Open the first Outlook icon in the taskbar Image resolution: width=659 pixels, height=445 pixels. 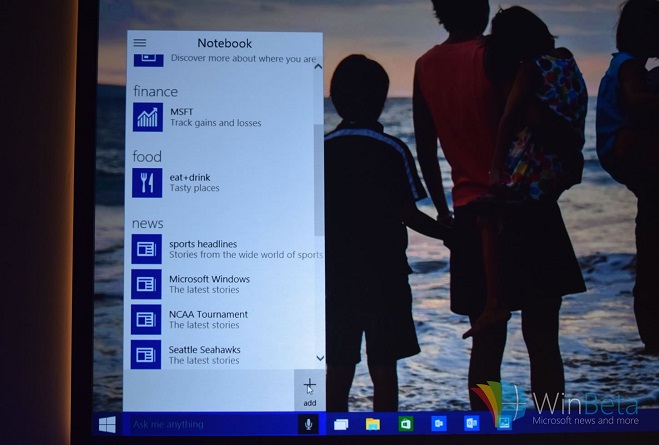pyautogui.click(x=439, y=424)
